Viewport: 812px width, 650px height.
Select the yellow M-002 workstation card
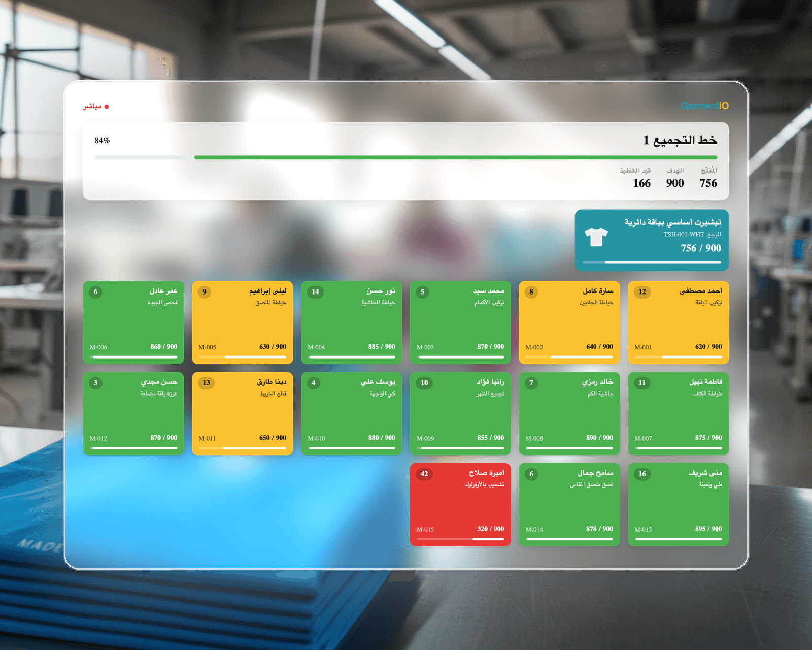coord(569,322)
